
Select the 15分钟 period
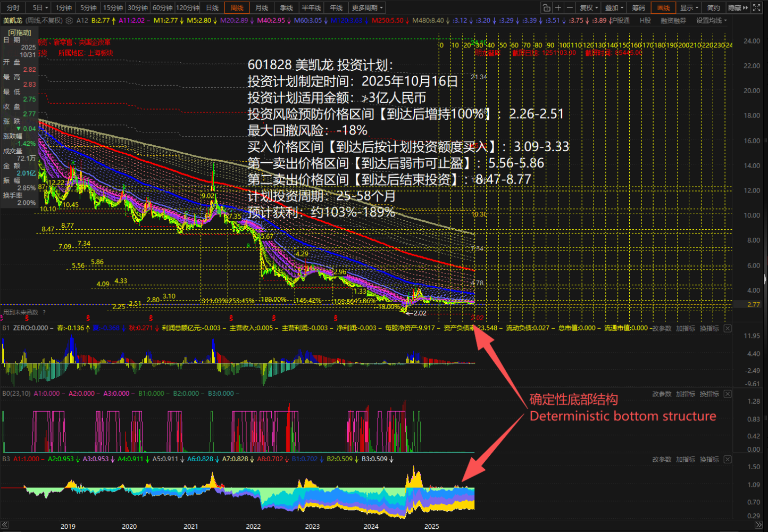coord(113,7)
